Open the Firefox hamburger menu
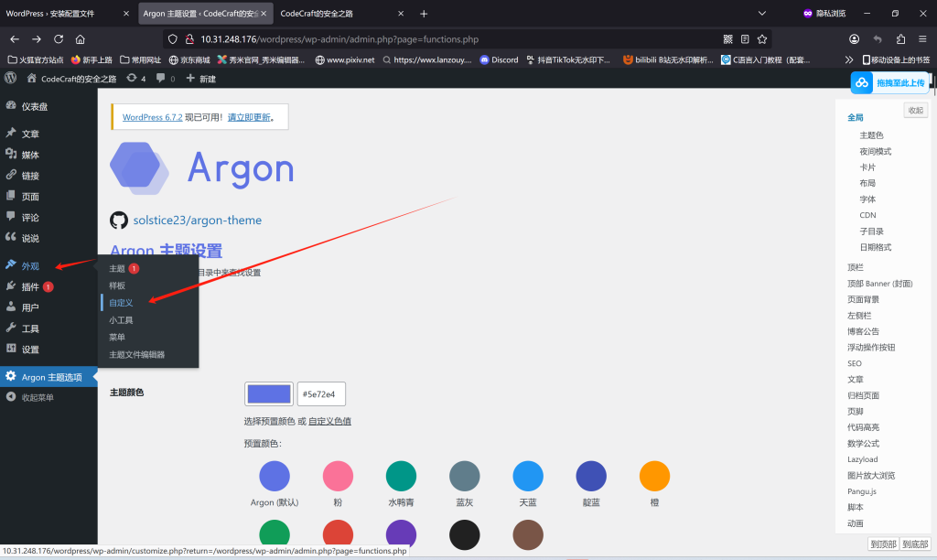937x560 pixels. 922,38
